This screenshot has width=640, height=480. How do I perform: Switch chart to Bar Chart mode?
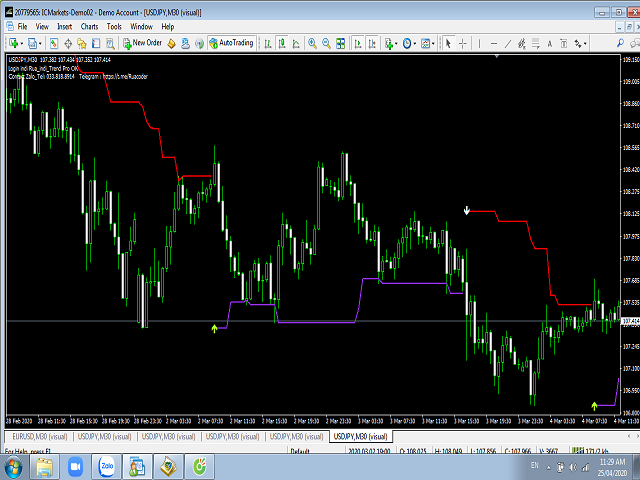pyautogui.click(x=268, y=43)
